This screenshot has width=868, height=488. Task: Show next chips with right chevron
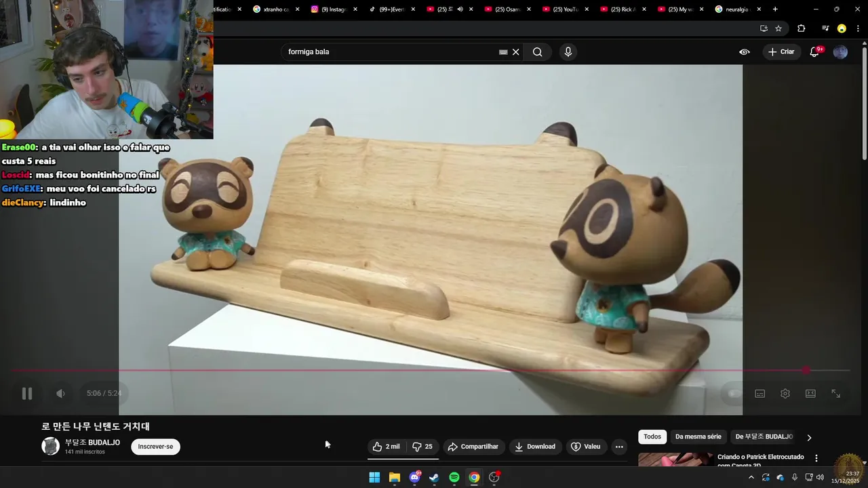[809, 438]
